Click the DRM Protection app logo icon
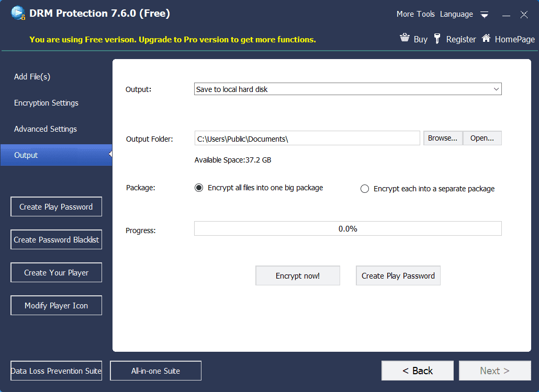539x392 pixels. [x=18, y=13]
